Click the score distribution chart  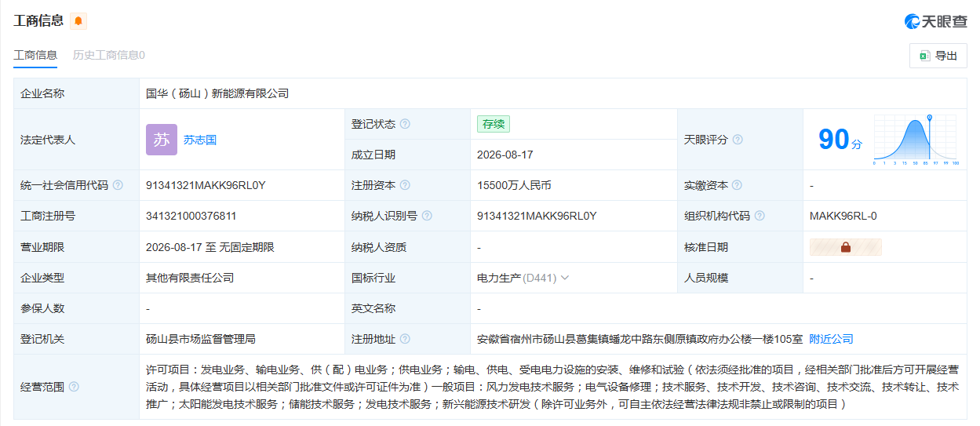tap(915, 140)
